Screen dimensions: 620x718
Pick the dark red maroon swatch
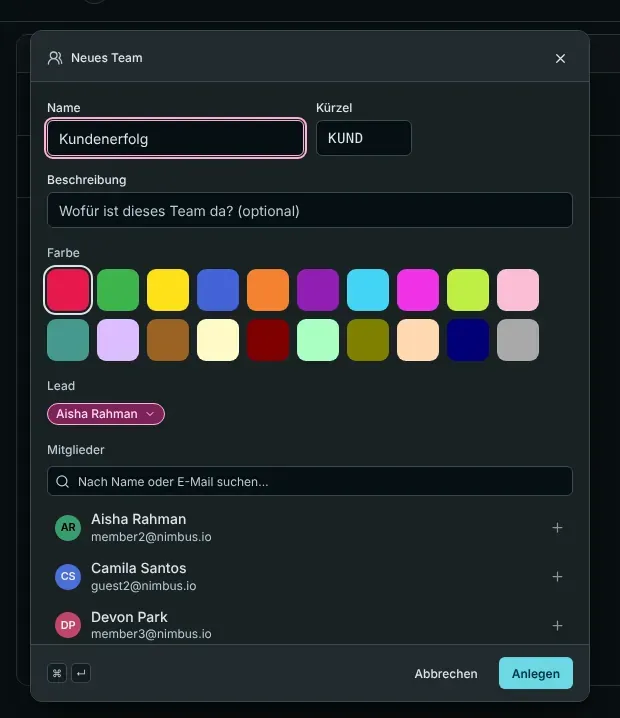click(268, 340)
